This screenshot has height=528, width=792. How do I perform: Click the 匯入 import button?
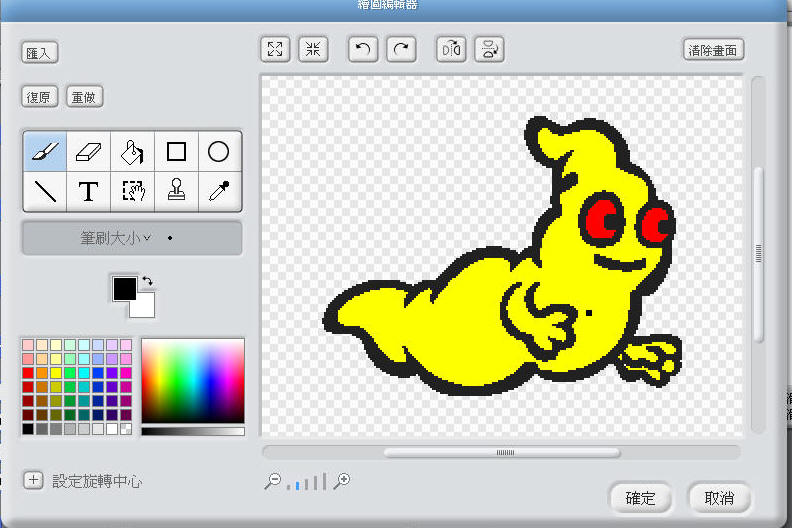(40, 53)
